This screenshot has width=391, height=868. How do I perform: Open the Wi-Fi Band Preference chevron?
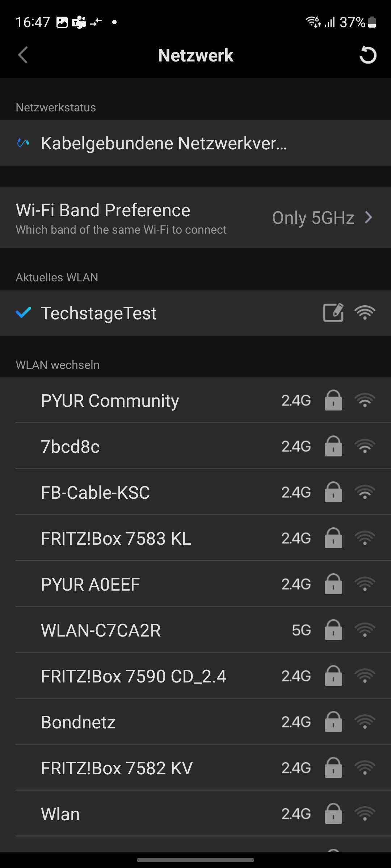(x=369, y=218)
